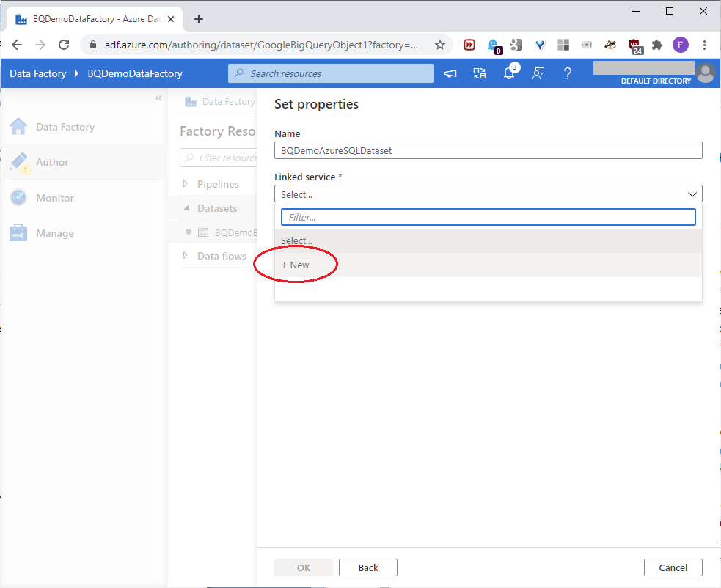The height and width of the screenshot is (588, 721).
Task: Click the megaphone updates icon
Action: [x=450, y=73]
